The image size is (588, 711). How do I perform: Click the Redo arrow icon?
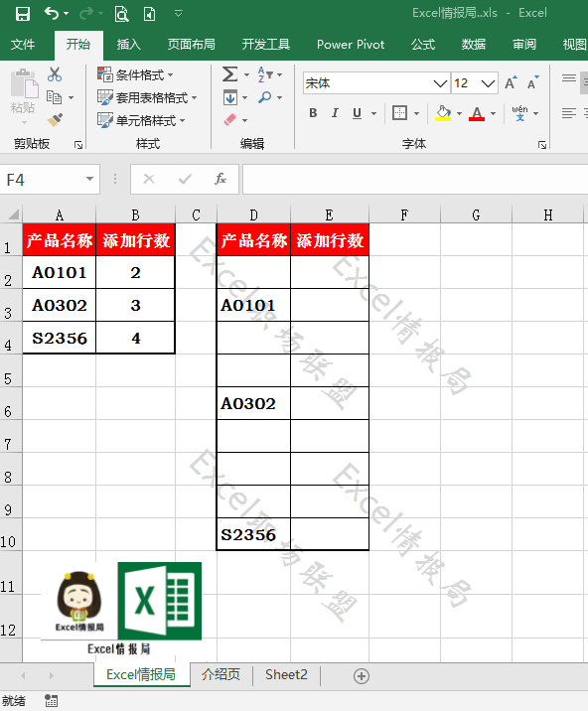(85, 14)
